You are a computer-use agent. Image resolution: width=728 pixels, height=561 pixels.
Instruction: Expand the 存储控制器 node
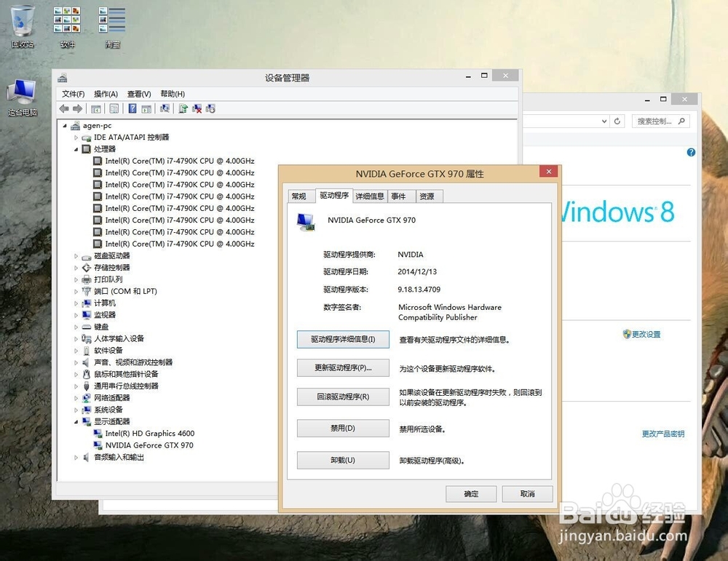tap(76, 268)
